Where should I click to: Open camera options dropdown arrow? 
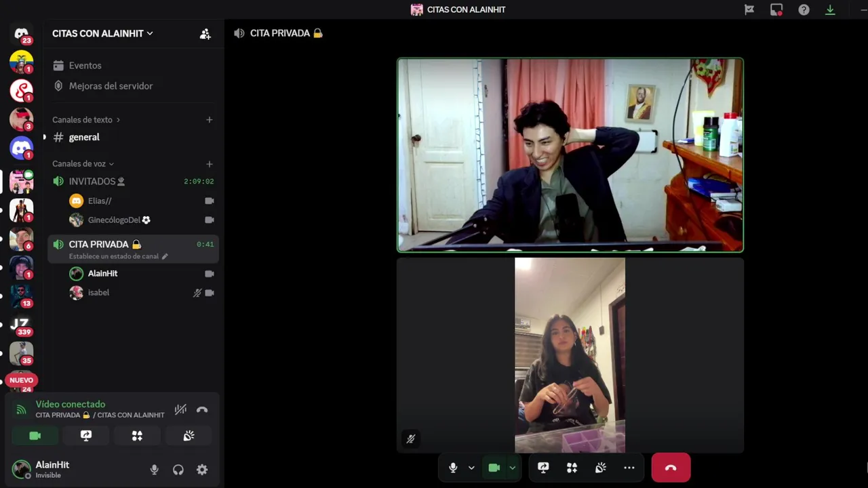coord(513,468)
